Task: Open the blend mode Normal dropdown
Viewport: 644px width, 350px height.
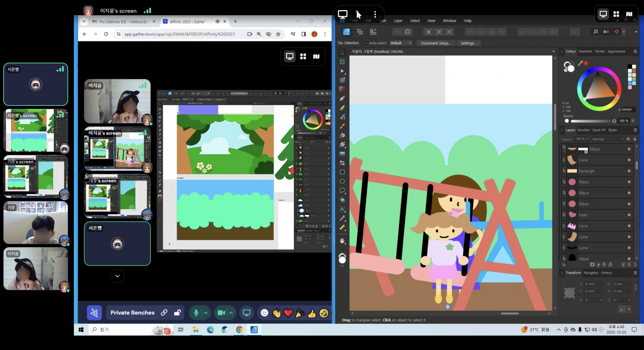Action: click(608, 139)
